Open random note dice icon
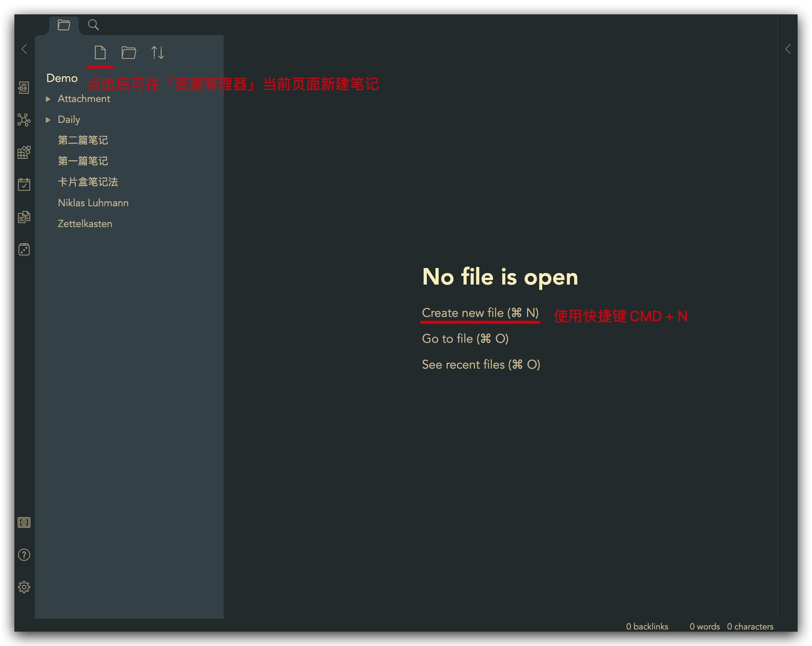This screenshot has height=646, width=812. click(24, 249)
